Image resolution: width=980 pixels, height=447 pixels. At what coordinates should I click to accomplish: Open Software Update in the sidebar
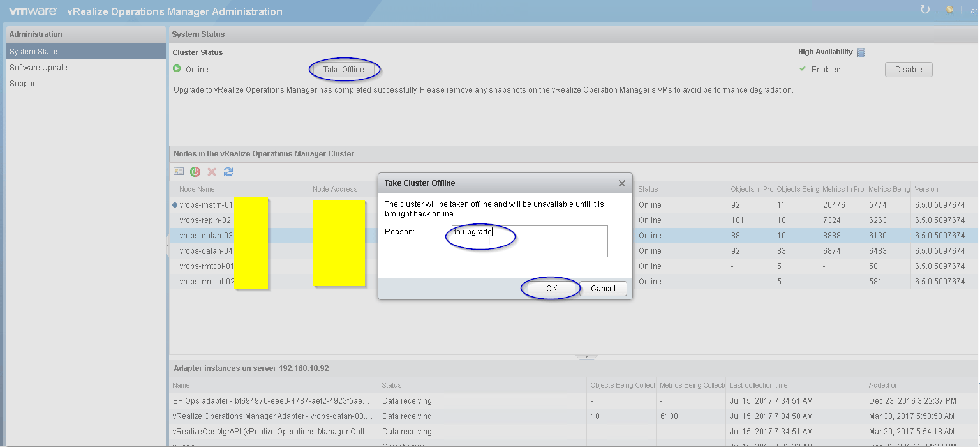point(38,68)
